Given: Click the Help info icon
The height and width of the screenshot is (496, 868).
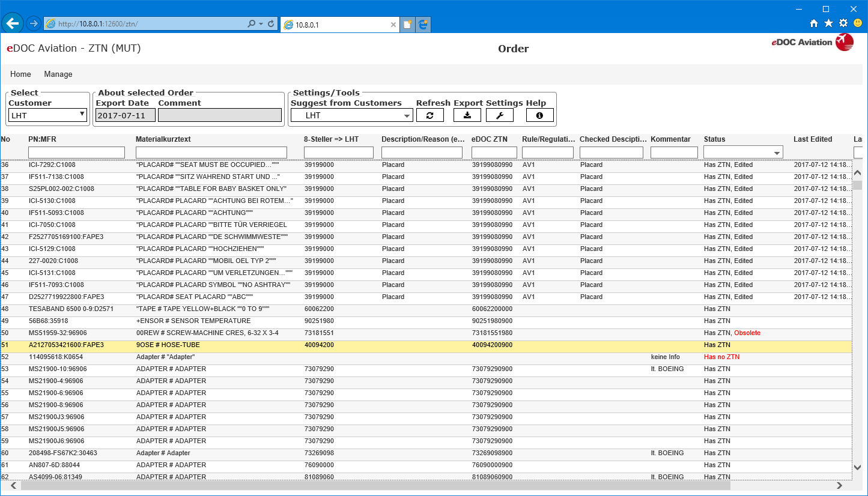Looking at the screenshot, I should click(539, 115).
